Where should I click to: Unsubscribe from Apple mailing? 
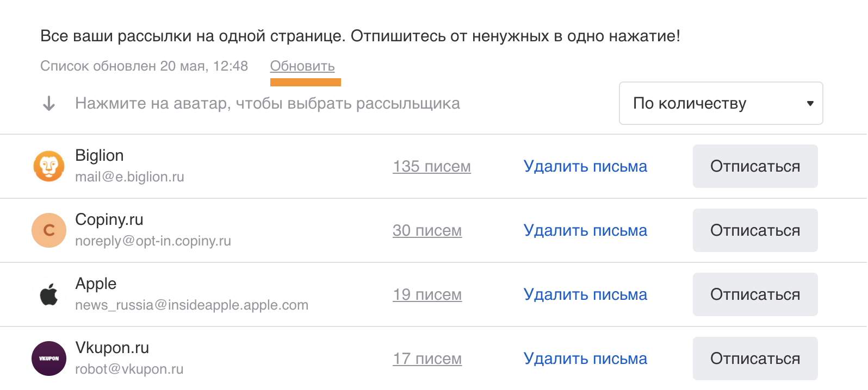point(755,294)
